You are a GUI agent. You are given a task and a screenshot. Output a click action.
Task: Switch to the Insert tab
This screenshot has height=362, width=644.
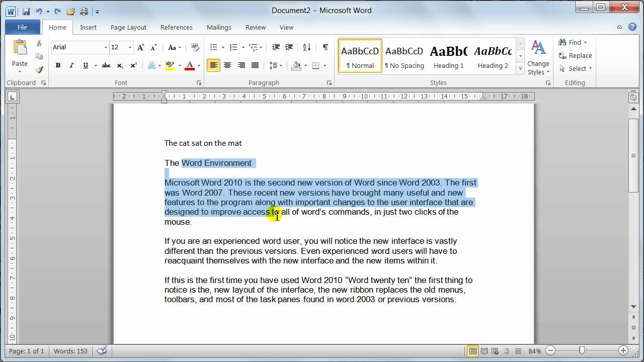point(88,27)
